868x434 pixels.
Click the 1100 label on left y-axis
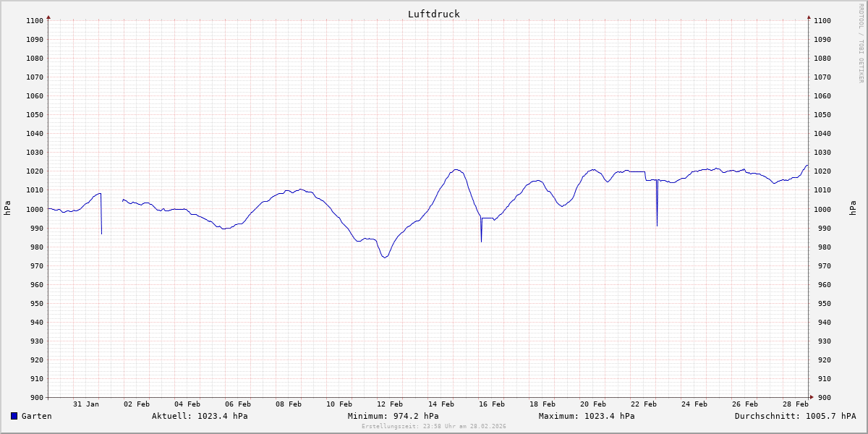(x=34, y=20)
